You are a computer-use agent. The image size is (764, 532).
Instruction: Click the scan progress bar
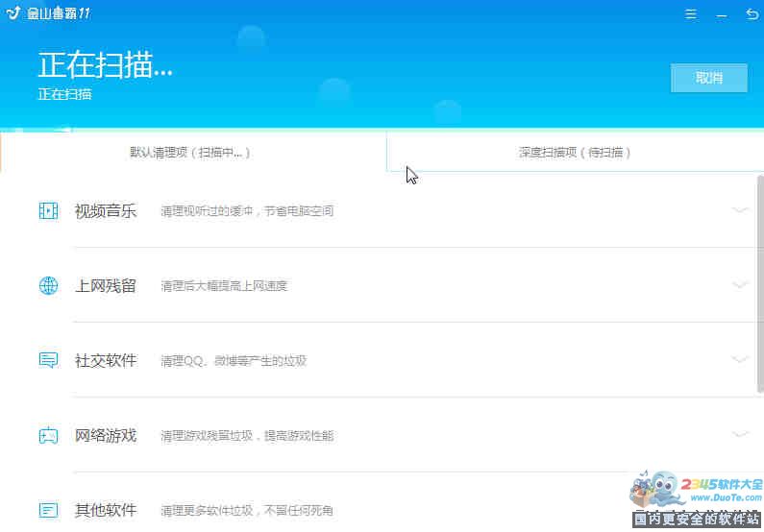[382, 130]
